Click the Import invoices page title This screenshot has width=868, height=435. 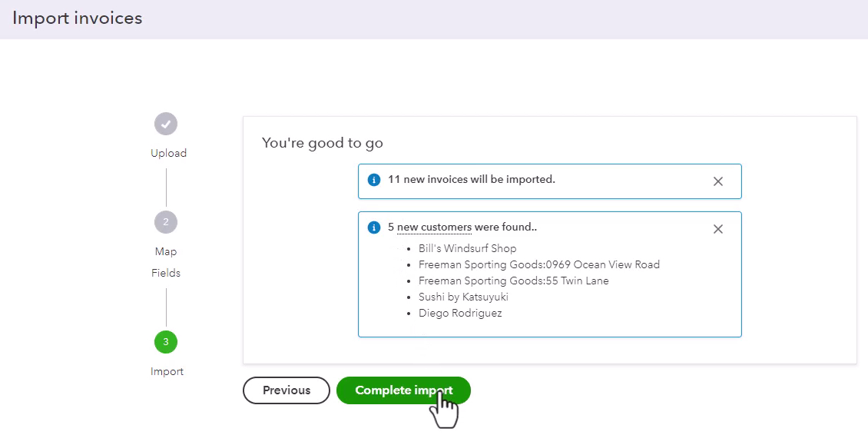(x=77, y=18)
